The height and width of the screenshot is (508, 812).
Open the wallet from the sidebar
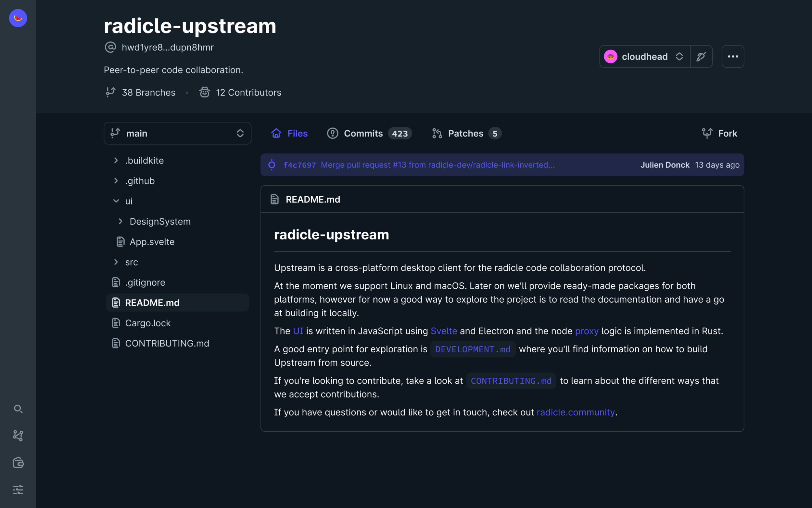(x=18, y=462)
